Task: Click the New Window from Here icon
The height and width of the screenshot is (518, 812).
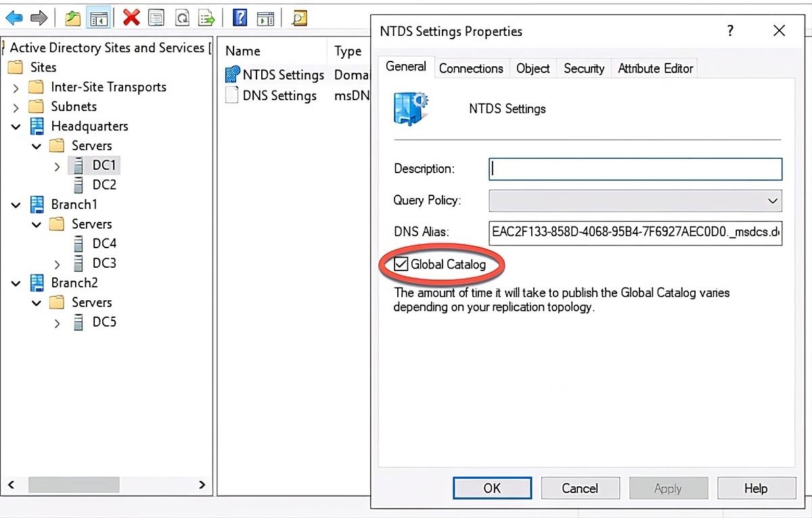Action: click(x=265, y=17)
